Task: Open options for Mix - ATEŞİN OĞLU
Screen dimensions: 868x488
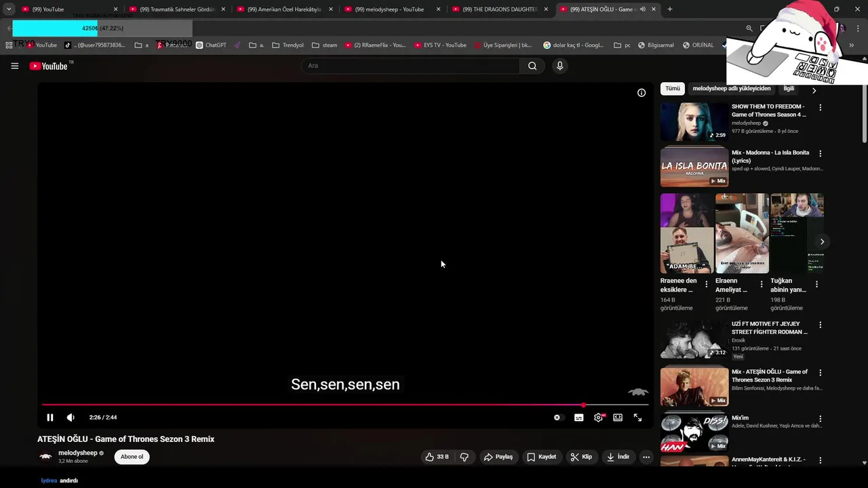Action: tap(820, 373)
